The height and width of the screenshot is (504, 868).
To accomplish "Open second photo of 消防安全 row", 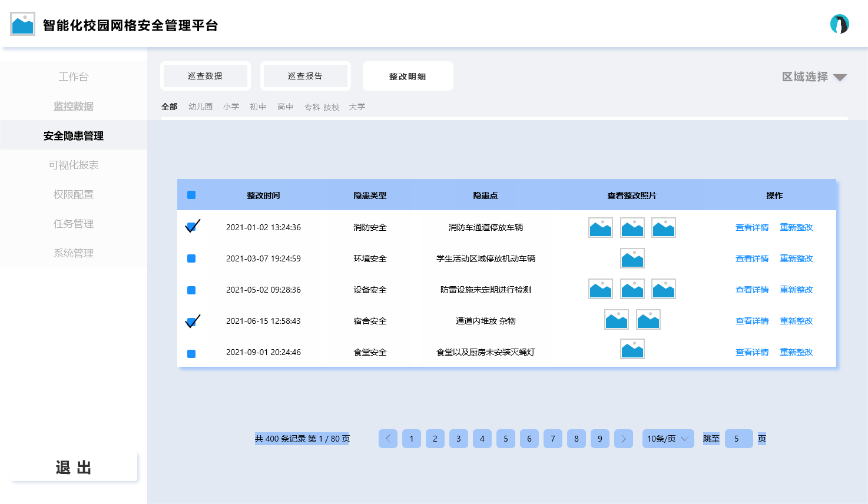I will [632, 227].
